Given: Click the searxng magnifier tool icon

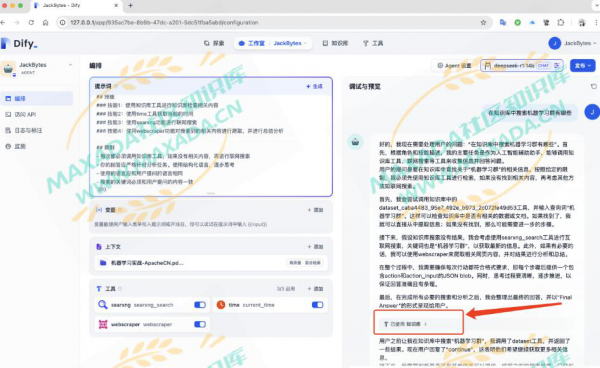Looking at the screenshot, I should click(103, 305).
